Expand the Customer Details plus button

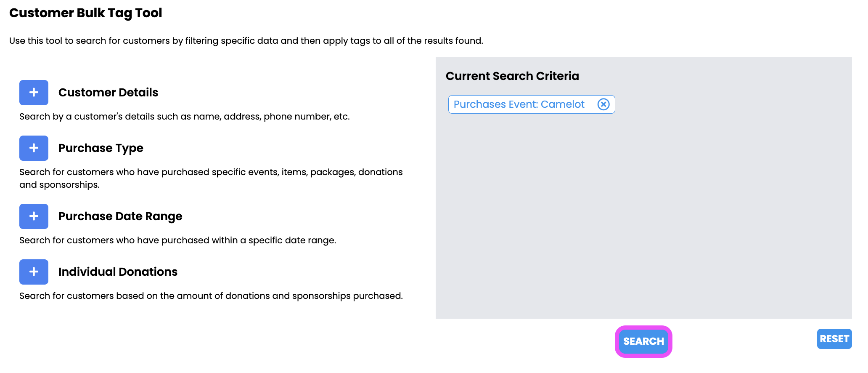[34, 93]
